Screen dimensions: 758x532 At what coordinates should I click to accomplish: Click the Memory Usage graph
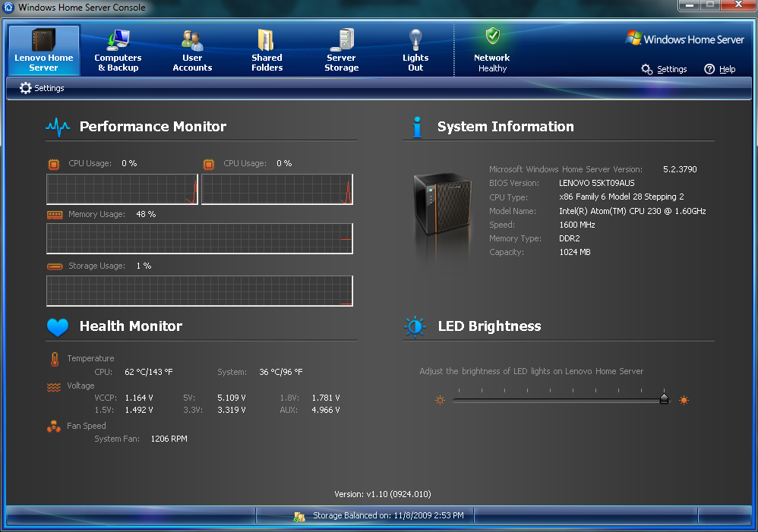[x=200, y=238]
